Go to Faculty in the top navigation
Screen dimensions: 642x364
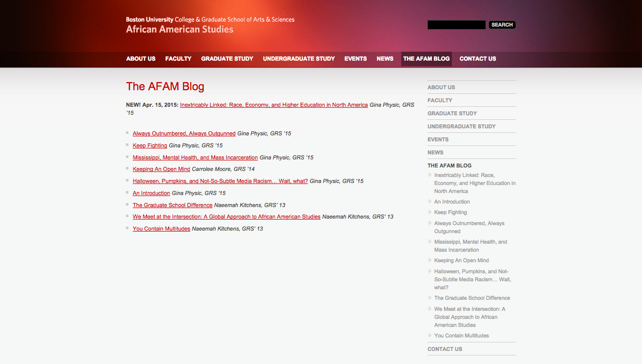click(x=178, y=59)
